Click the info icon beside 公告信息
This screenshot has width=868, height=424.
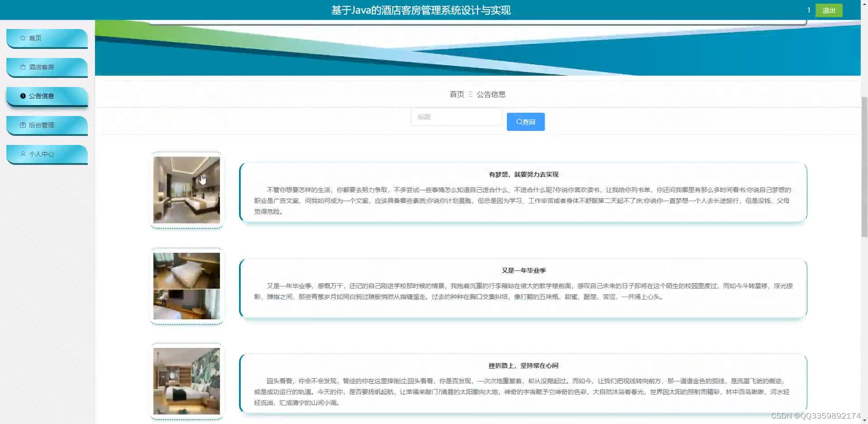23,96
